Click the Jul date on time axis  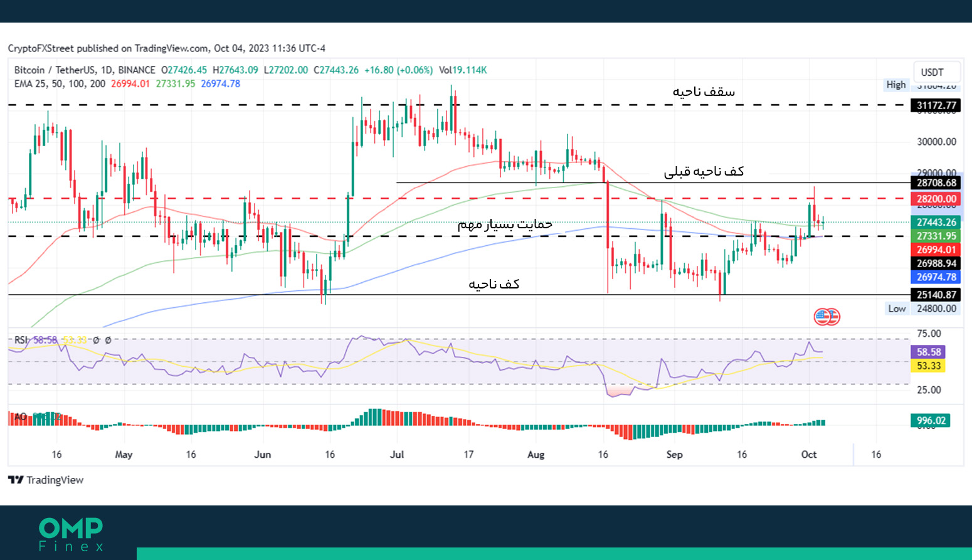(x=397, y=454)
